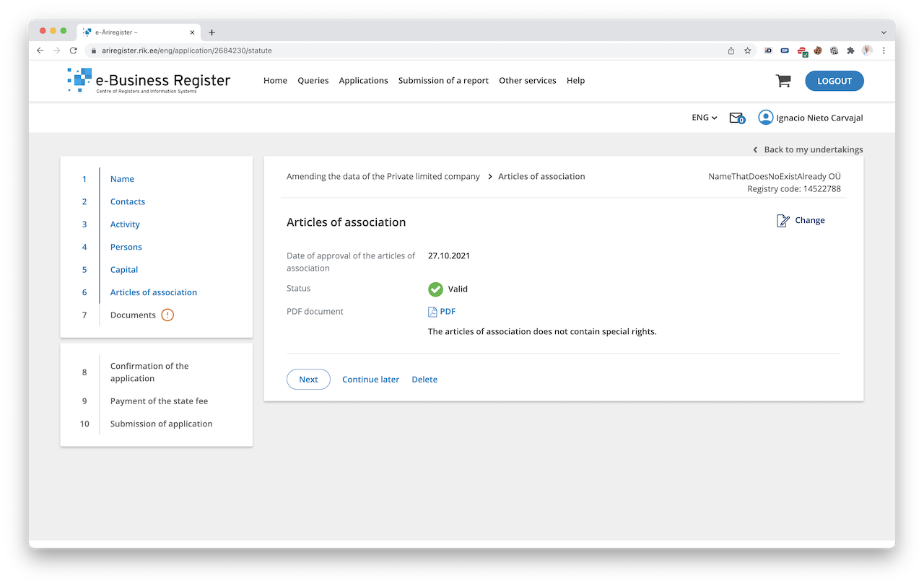Open the PDF document icon

click(433, 312)
